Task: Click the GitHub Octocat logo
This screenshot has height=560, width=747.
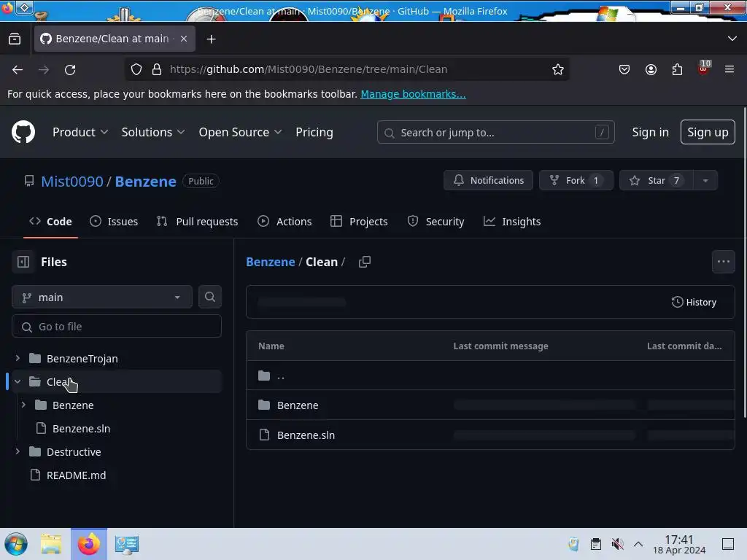Action: [x=23, y=132]
